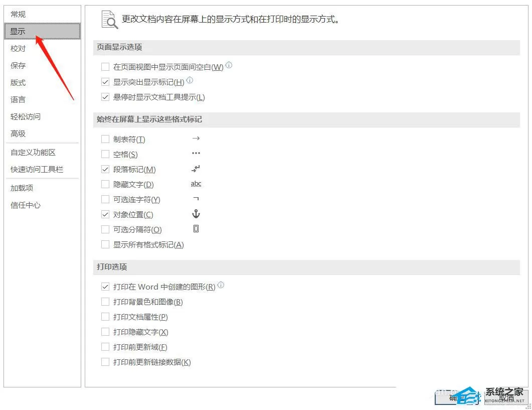Click the document magnifier icon in header

pos(110,20)
